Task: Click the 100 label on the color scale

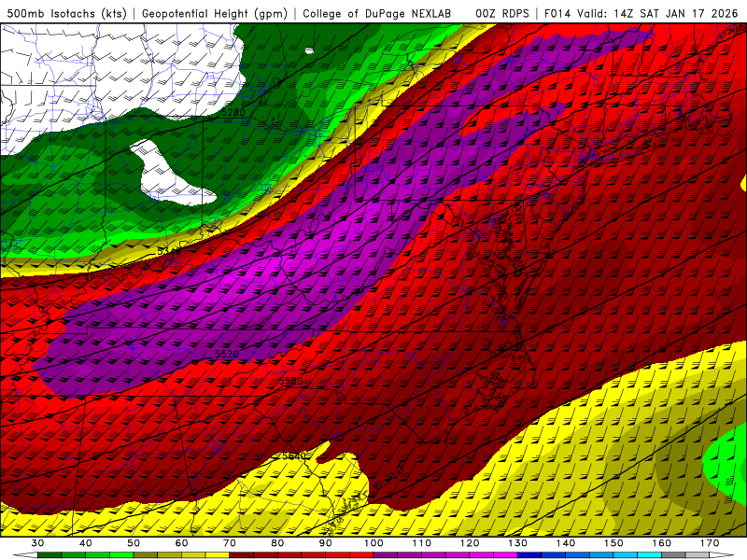Action: point(374,543)
